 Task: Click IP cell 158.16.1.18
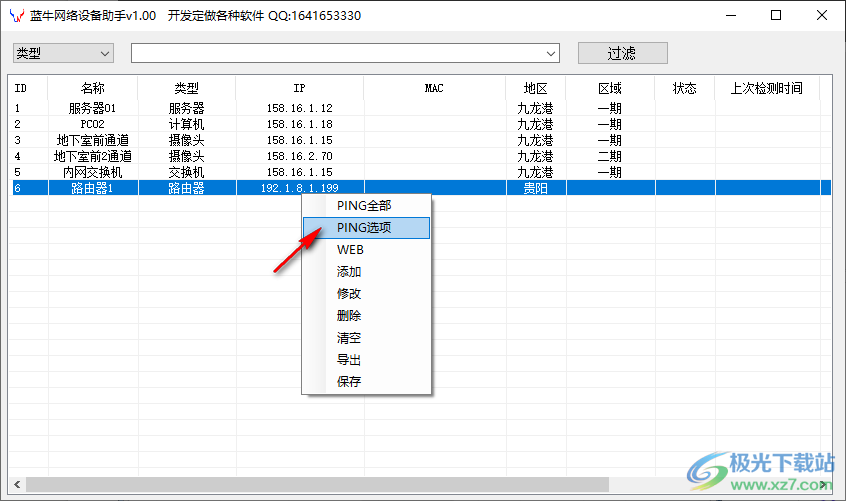[x=299, y=125]
